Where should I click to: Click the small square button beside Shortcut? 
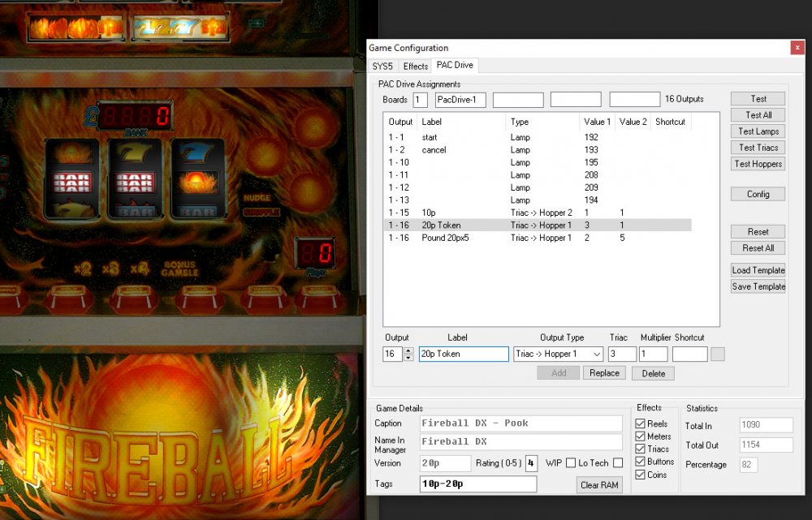point(718,354)
